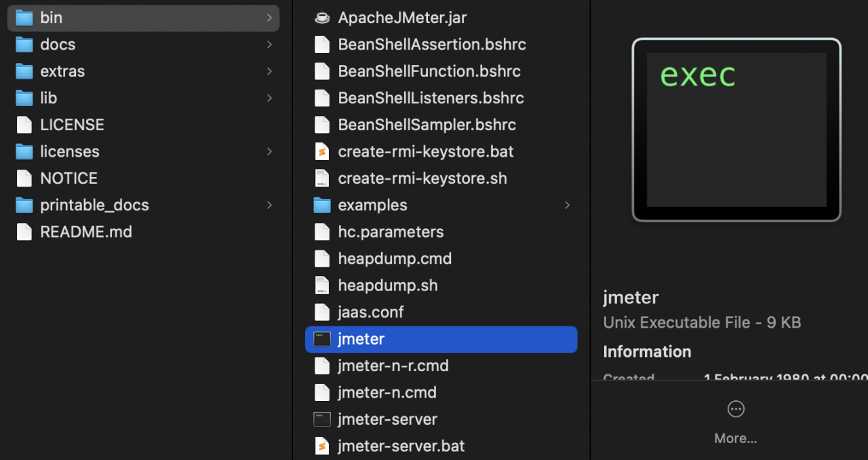This screenshot has width=868, height=460.
Task: Click the jaas.conf document icon
Action: [x=322, y=312]
